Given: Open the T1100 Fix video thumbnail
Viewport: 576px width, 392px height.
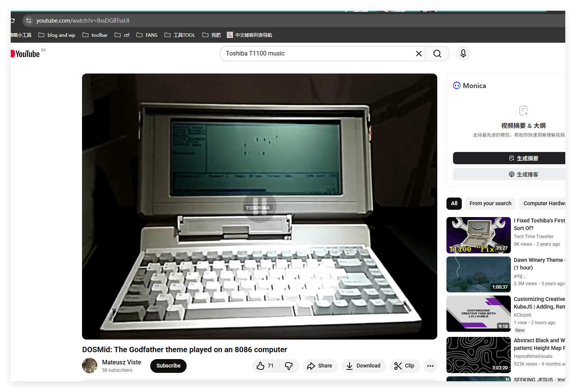Looking at the screenshot, I should tap(478, 235).
